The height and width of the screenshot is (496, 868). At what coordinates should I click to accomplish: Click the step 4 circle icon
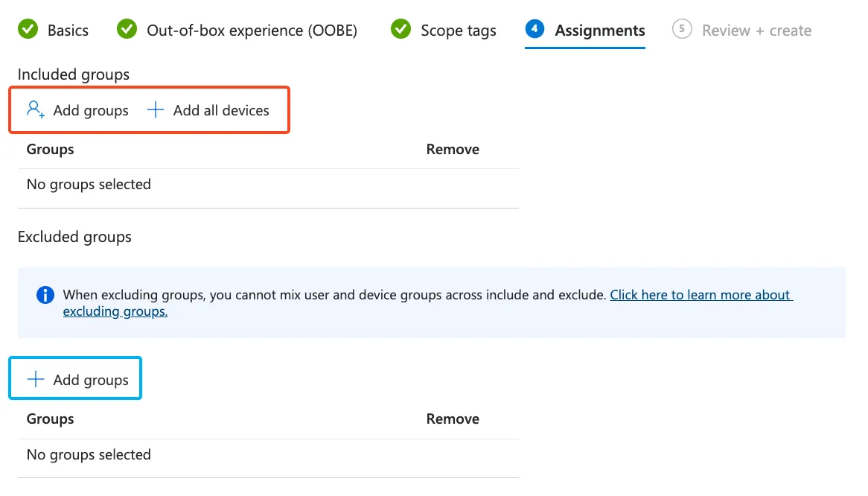[x=534, y=29]
